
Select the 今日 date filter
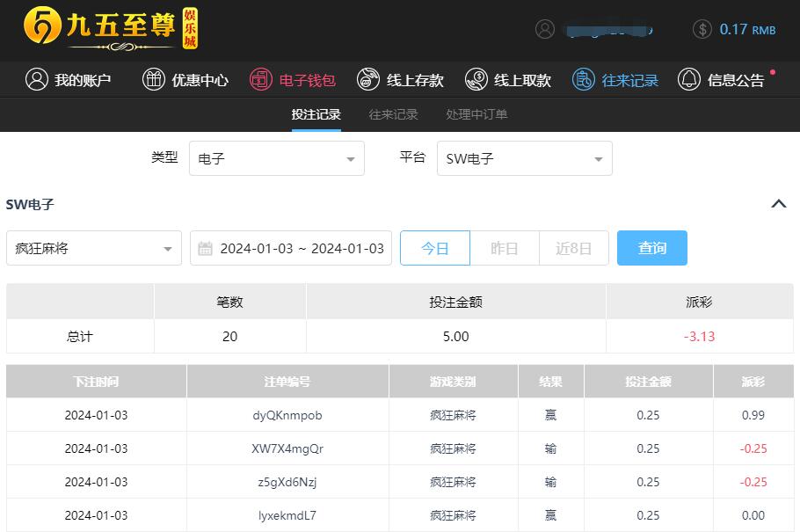434,248
